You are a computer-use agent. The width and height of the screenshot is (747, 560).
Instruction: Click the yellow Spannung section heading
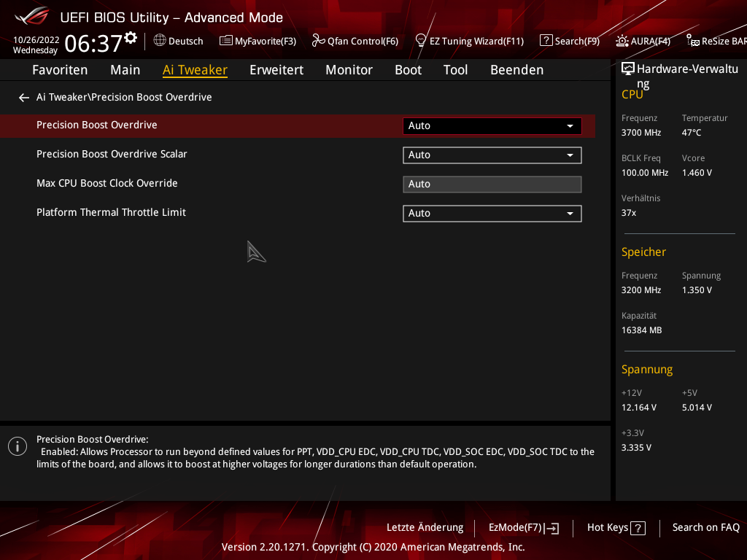coord(647,370)
